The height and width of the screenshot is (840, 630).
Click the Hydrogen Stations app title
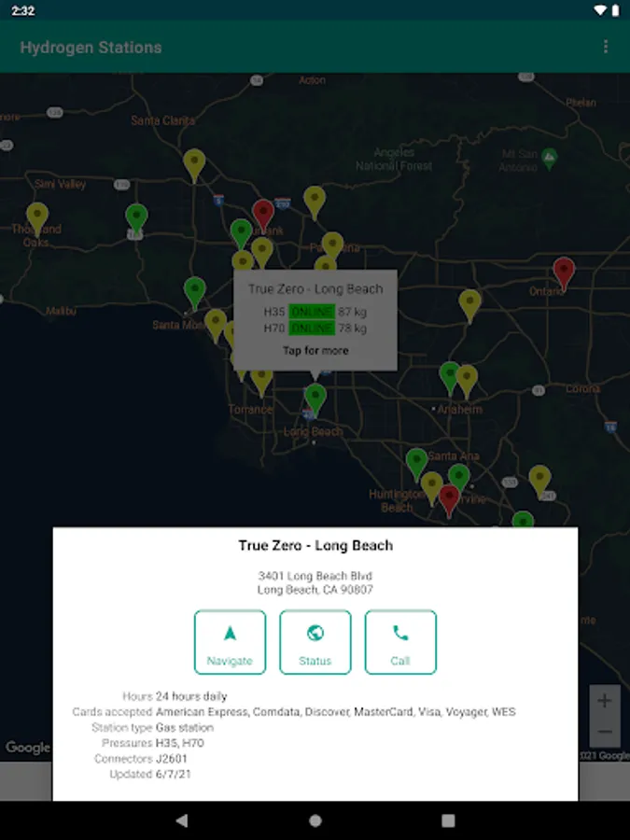91,48
